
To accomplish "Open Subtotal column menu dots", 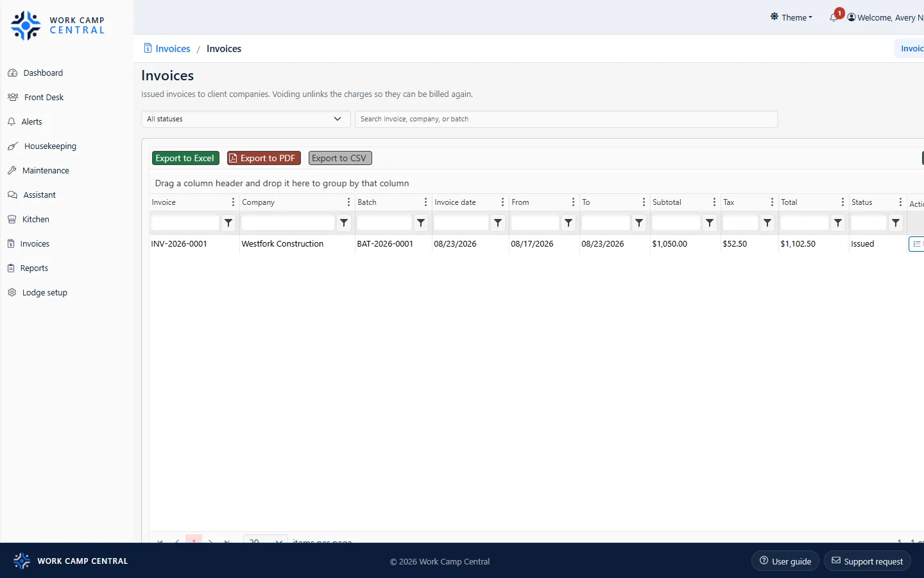I will click(714, 202).
